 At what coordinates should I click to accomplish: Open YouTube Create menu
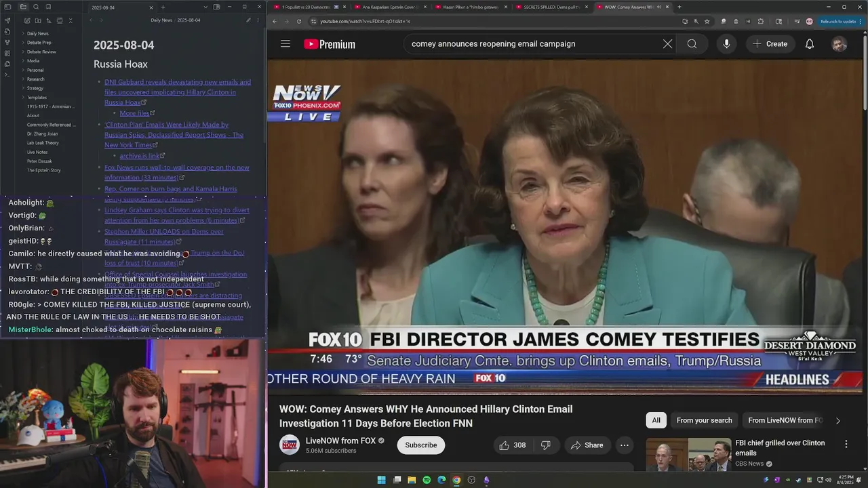click(770, 44)
